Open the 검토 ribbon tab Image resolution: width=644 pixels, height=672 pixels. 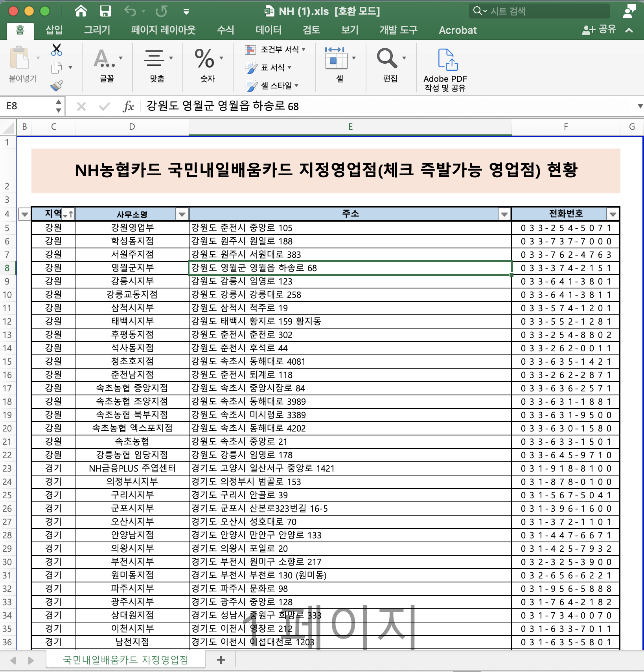311,30
